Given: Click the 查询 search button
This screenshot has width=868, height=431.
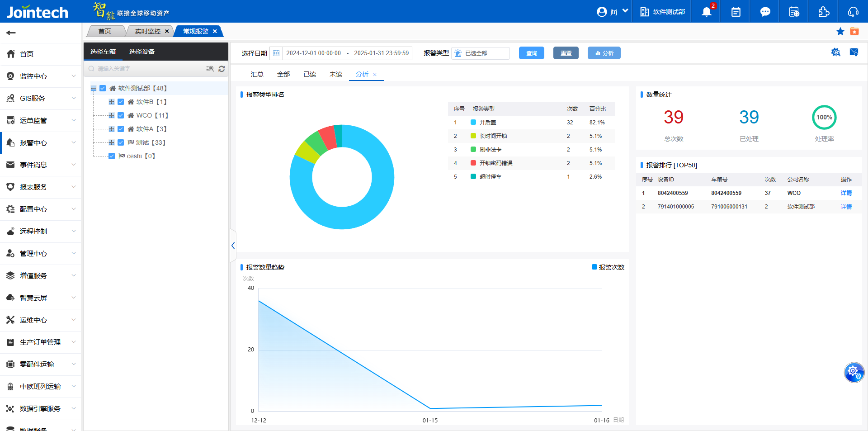Looking at the screenshot, I should coord(531,53).
